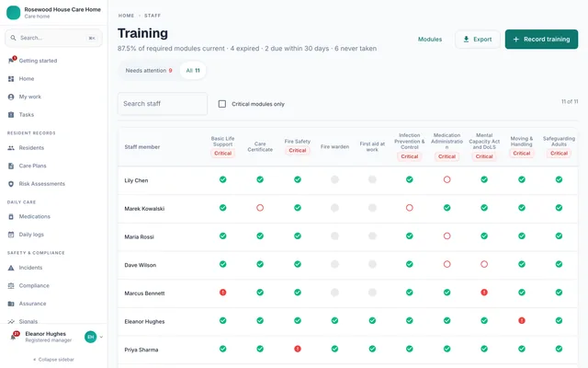Enable the Critical modules only checkbox
The image size is (588, 368).
(222, 104)
